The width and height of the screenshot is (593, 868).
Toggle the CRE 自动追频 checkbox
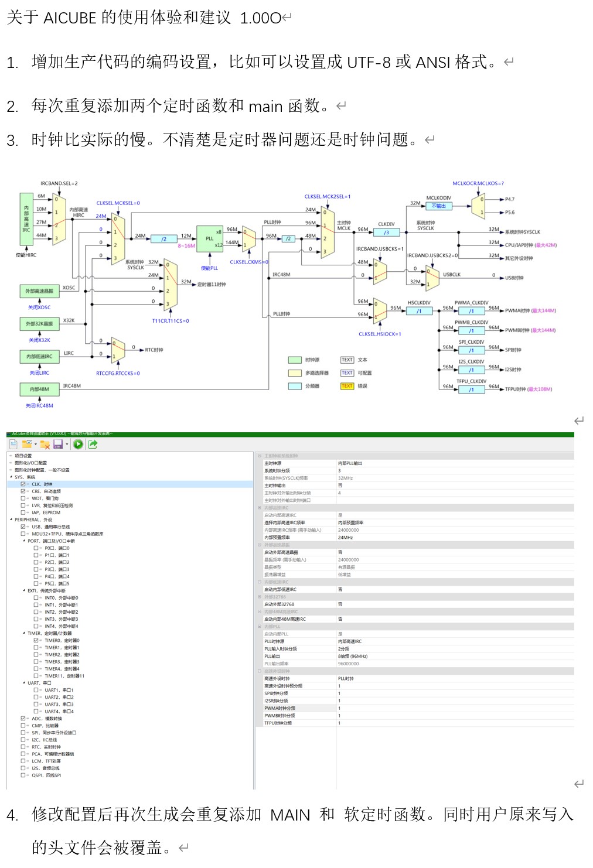[x=23, y=491]
